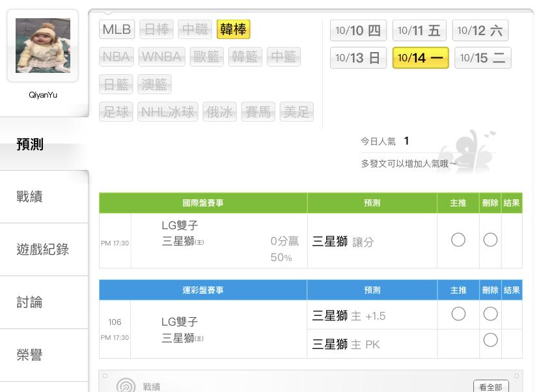
Task: Mark 三星獅 讓分 as 主推 in 國際盤
Action: (x=458, y=240)
